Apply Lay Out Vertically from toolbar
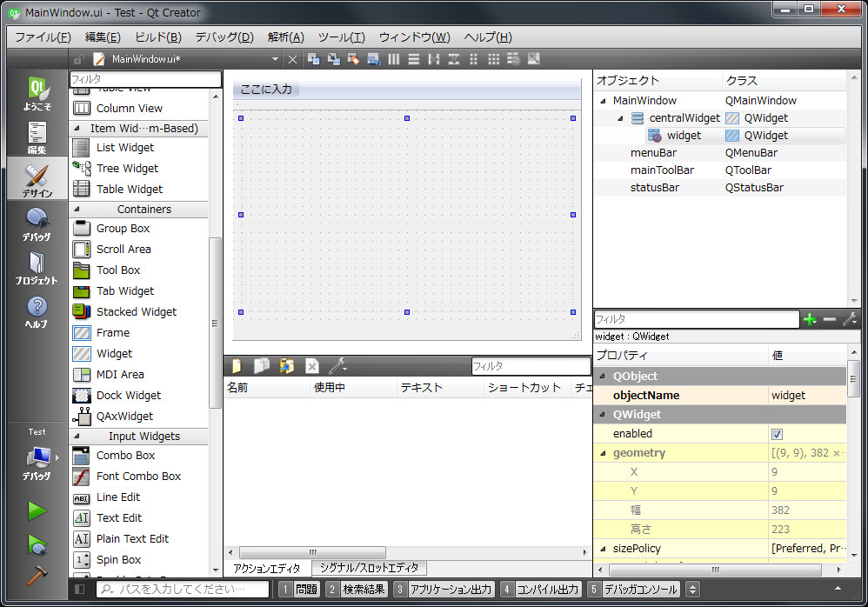Viewport: 868px width, 607px height. [413, 58]
